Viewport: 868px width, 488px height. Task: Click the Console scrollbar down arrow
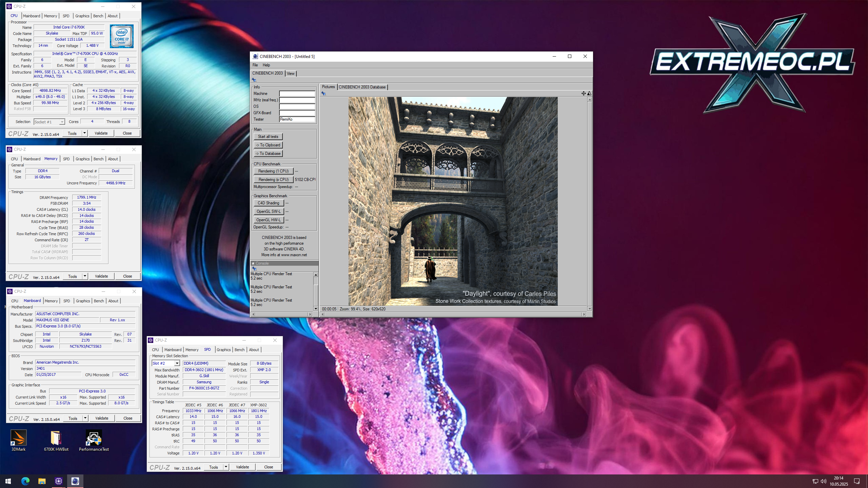[x=316, y=308]
